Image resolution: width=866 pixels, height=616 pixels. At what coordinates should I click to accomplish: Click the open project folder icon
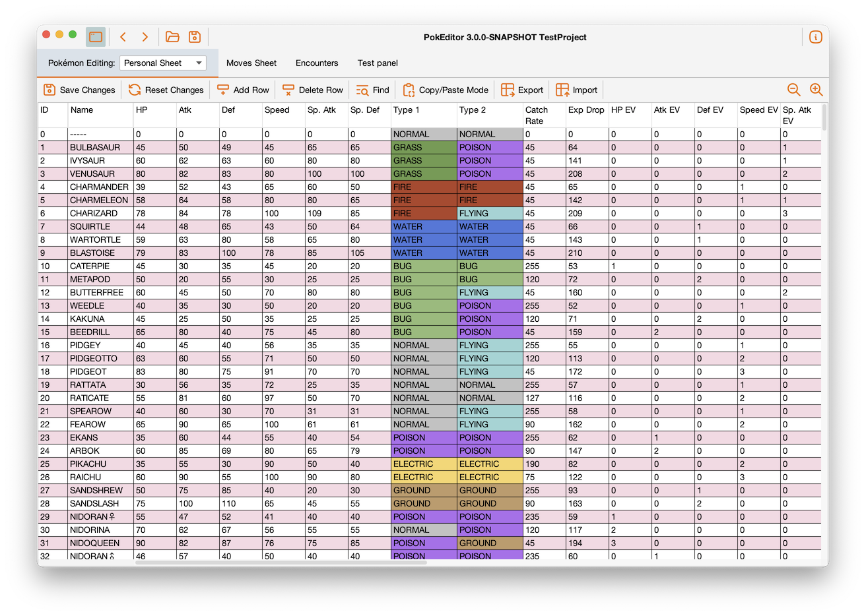tap(172, 37)
